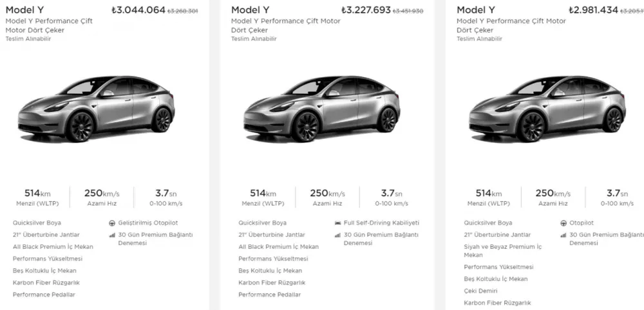Open the Model Y title priced at ₺2.981.434

[476, 10]
